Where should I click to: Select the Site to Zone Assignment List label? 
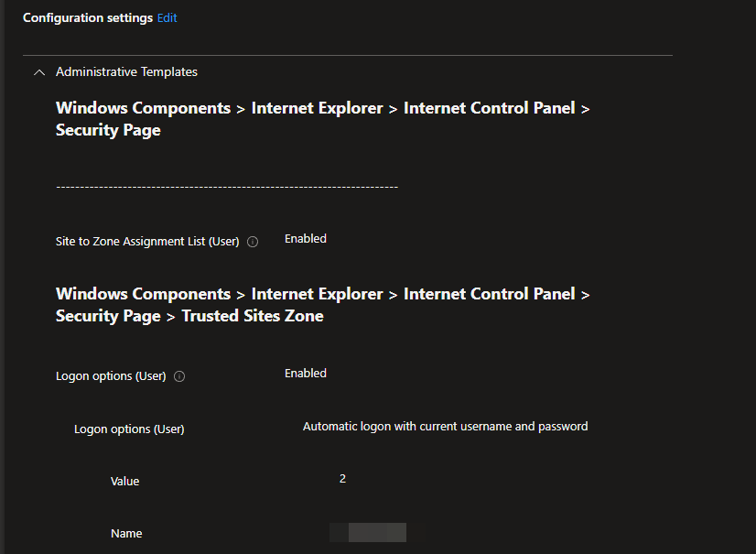click(x=146, y=242)
